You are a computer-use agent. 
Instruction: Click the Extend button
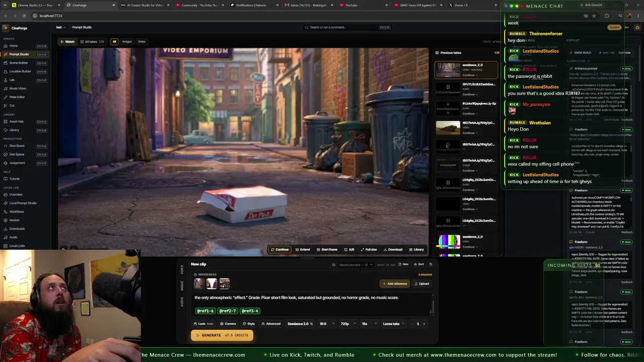click(302, 250)
